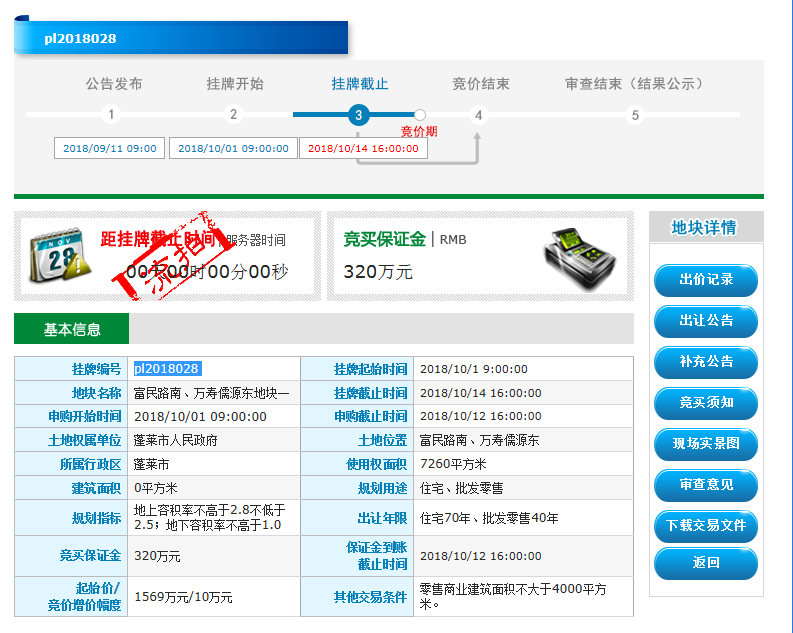Click timeline step 2 挂牌开始 circle
Image resolution: width=793 pixels, height=633 pixels.
point(233,115)
